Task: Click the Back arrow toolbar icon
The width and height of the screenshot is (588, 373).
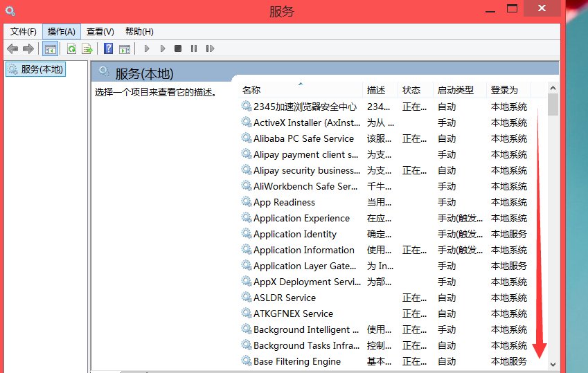Action: pyautogui.click(x=12, y=48)
